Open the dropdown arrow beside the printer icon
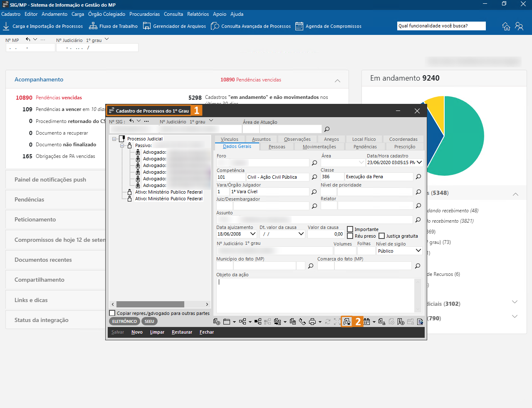Screen dimensions: 532x408 click(319, 322)
